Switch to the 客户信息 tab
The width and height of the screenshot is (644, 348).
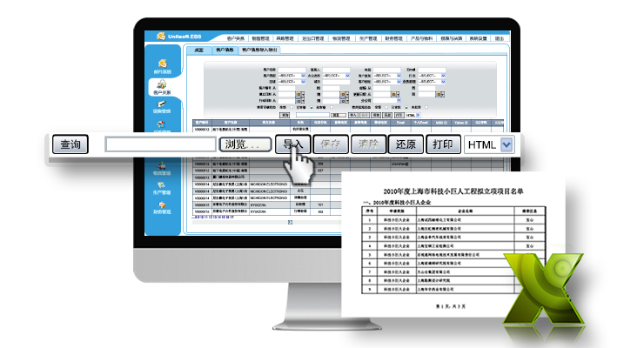click(x=224, y=51)
